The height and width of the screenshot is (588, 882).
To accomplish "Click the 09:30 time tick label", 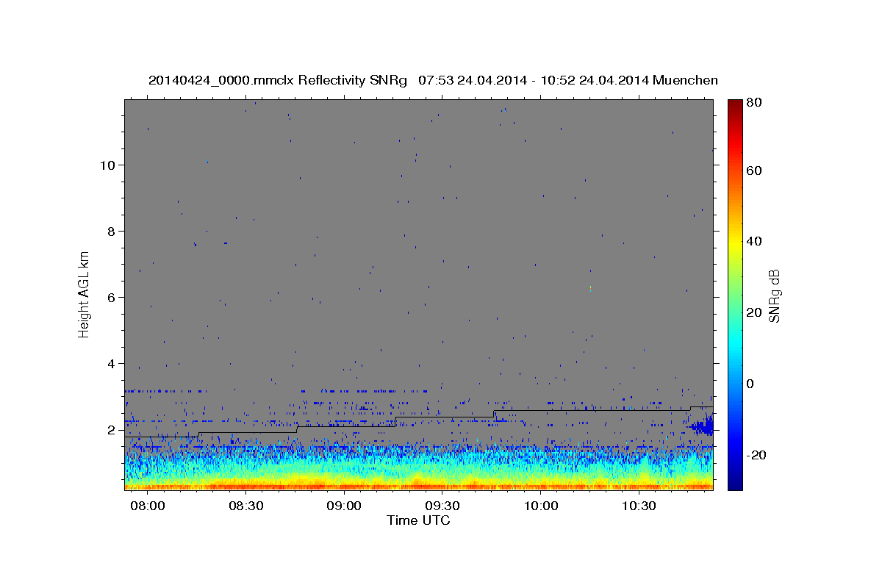I will pos(442,506).
